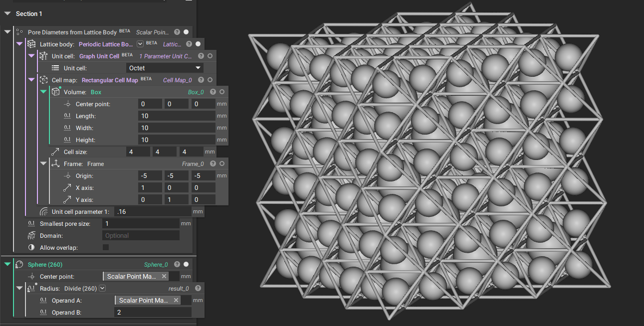
Task: Open the Divide (260) overload dropdown
Action: pos(102,288)
